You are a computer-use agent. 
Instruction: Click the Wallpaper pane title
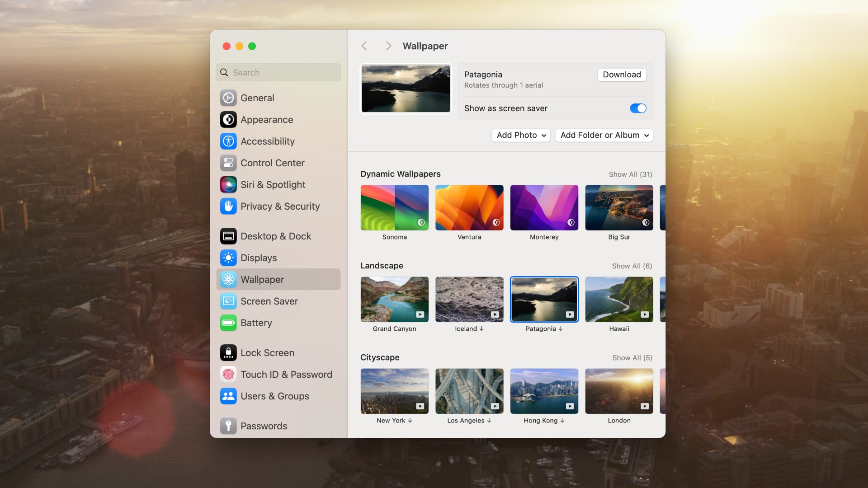pyautogui.click(x=425, y=46)
